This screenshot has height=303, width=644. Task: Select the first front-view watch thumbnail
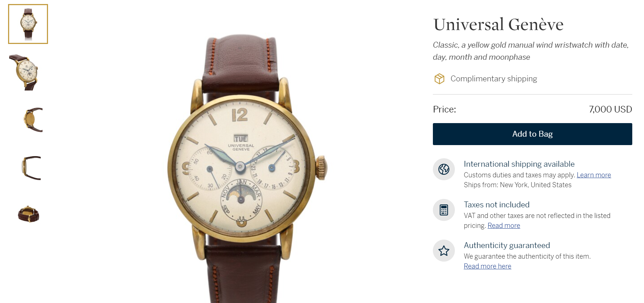point(28,24)
